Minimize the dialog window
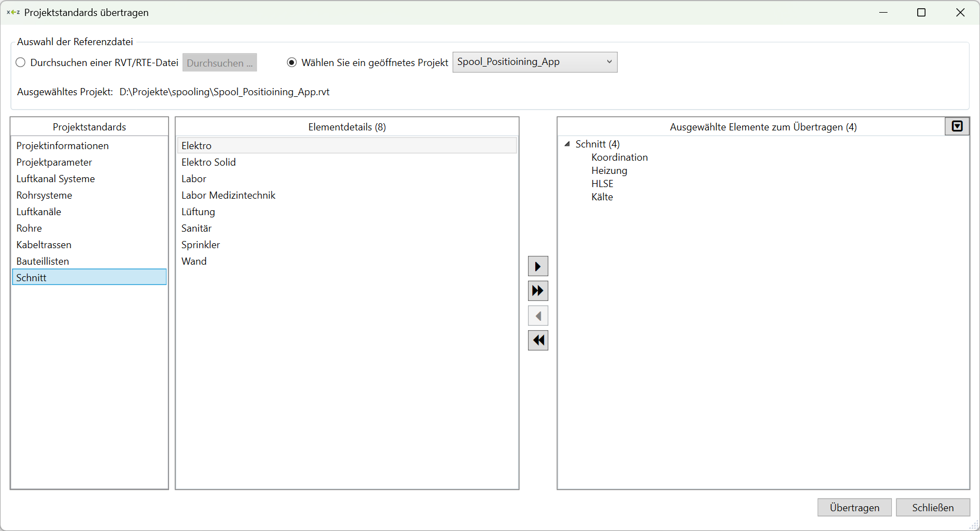Viewport: 980px width, 531px height. tap(883, 13)
